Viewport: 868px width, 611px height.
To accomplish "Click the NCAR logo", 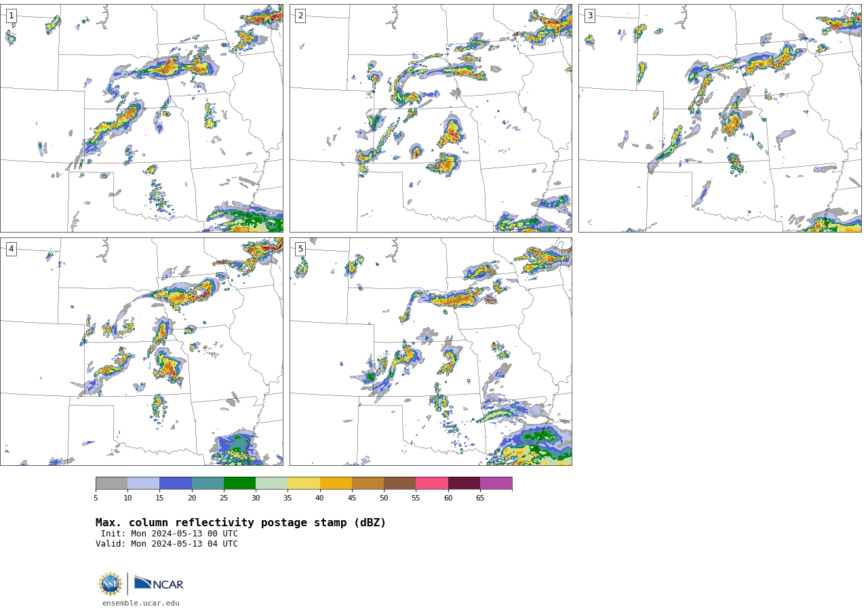I will (159, 583).
